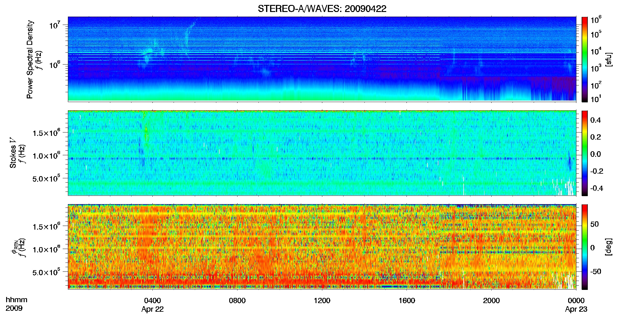Viewport: 644px width, 332px height.
Task: Click the Stokes V spectrogram panel
Action: click(x=322, y=153)
